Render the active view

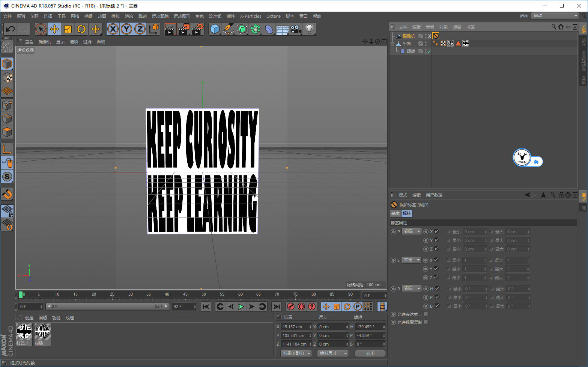pyautogui.click(x=170, y=29)
